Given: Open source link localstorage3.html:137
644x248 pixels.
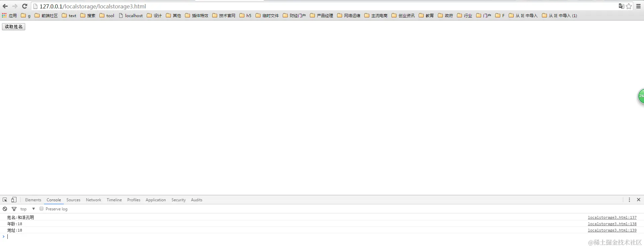Looking at the screenshot, I should click(612, 217).
